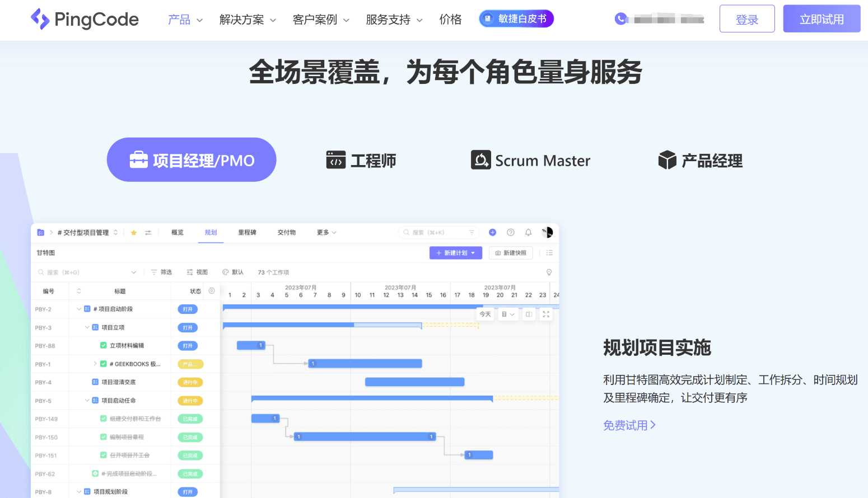
Task: Open the 服务支持 dropdown menu
Action: click(394, 20)
